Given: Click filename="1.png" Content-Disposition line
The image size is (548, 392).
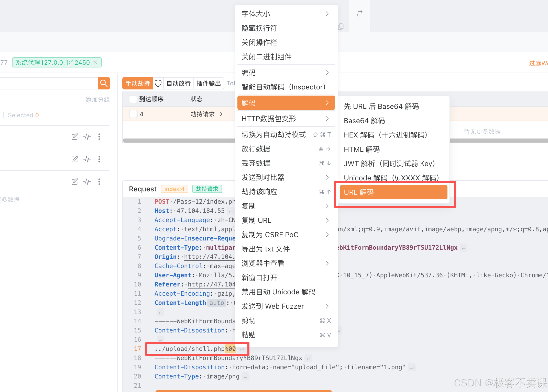Looking at the screenshot, I should coord(280,367).
